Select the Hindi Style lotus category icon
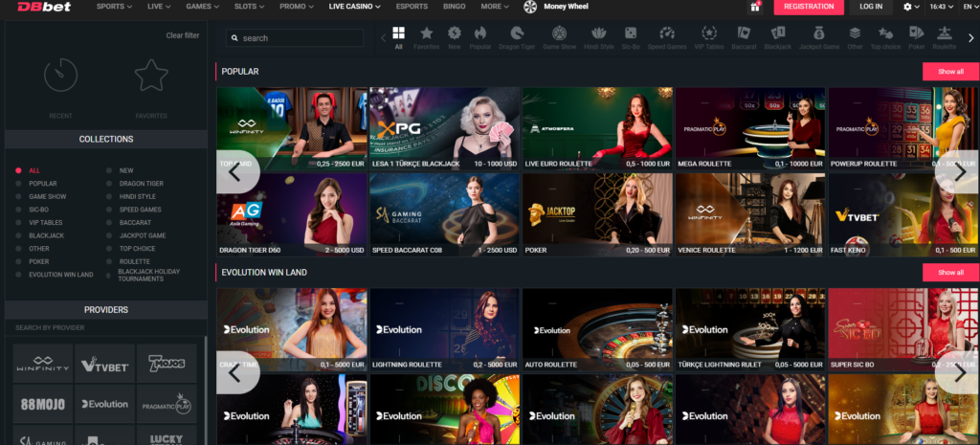Image resolution: width=980 pixels, height=445 pixels. point(599,33)
